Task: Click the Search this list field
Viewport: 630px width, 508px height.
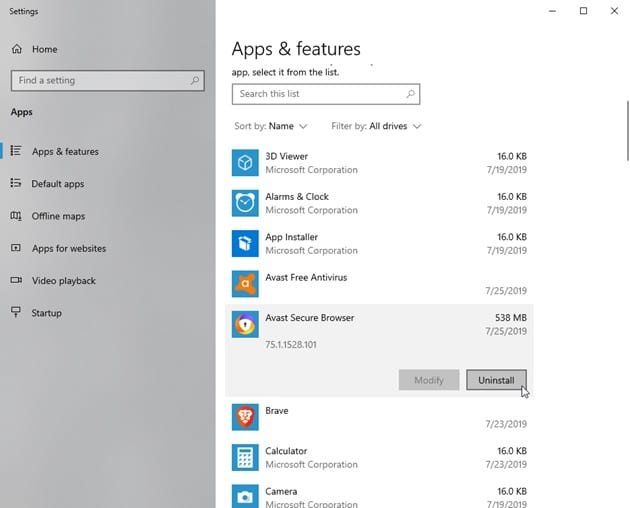Action: click(x=326, y=94)
